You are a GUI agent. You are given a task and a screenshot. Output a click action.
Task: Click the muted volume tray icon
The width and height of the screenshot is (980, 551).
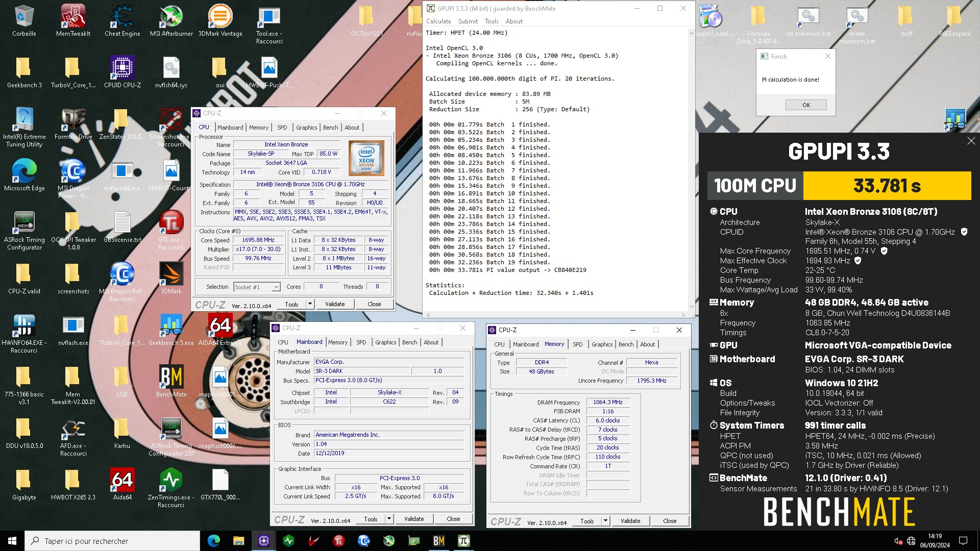tap(898, 541)
